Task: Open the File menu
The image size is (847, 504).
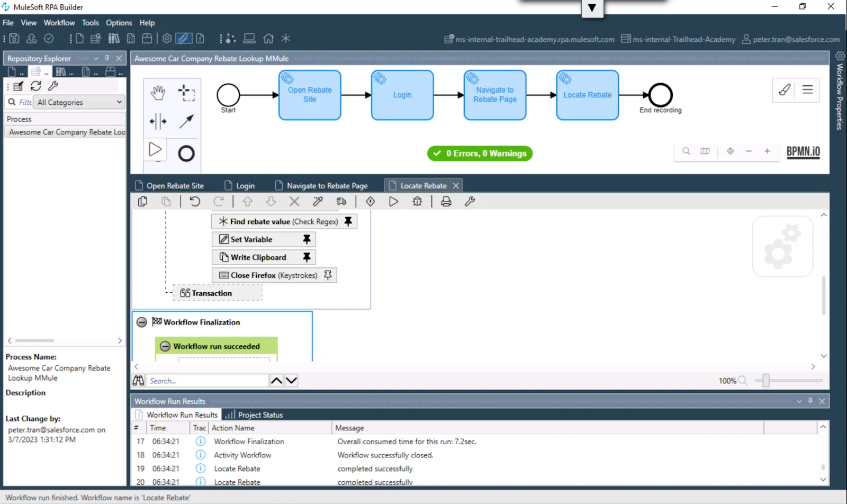Action: (x=8, y=23)
